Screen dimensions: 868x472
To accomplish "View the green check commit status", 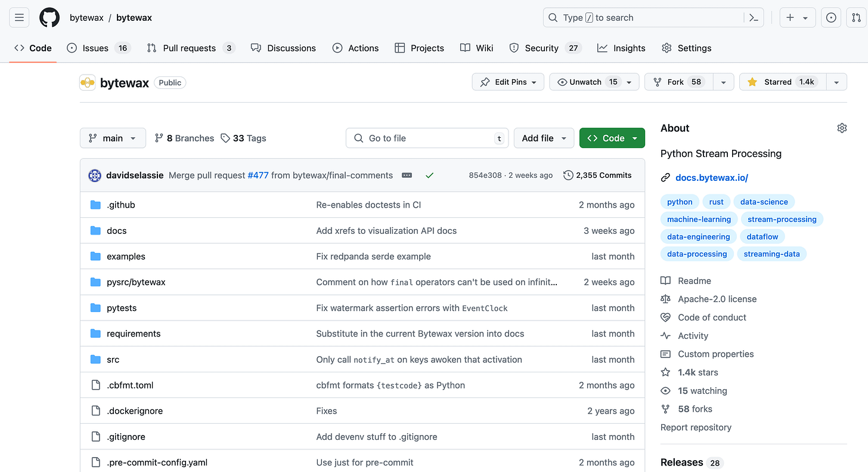I will pos(429,175).
